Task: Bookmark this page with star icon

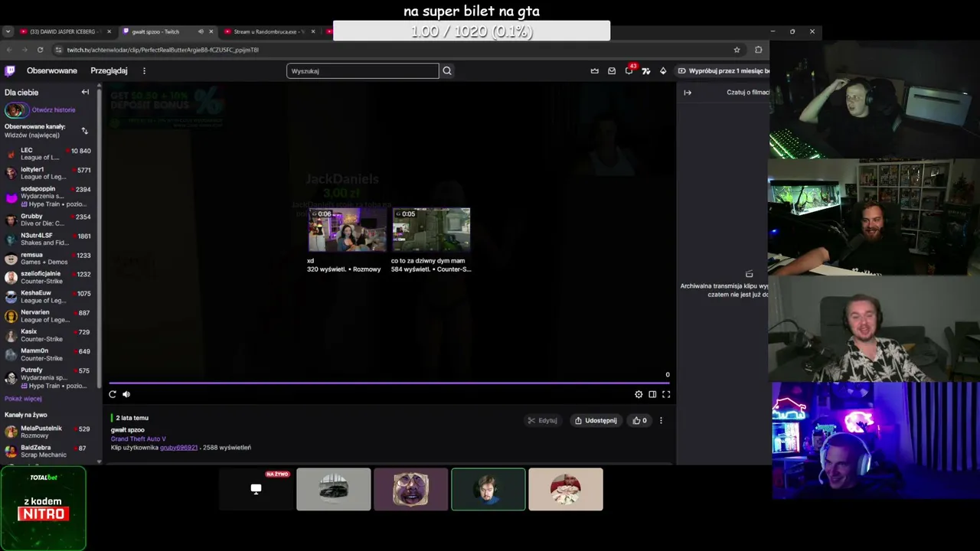Action: click(x=737, y=50)
